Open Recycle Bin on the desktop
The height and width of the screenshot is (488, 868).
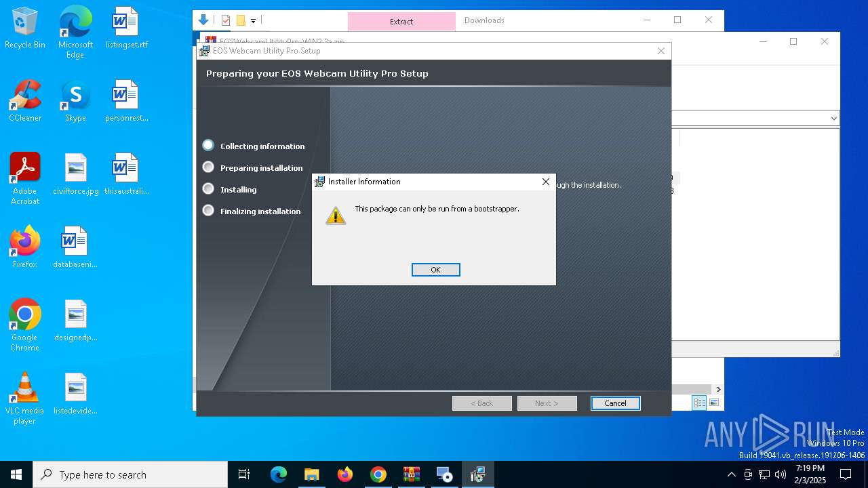click(x=25, y=28)
